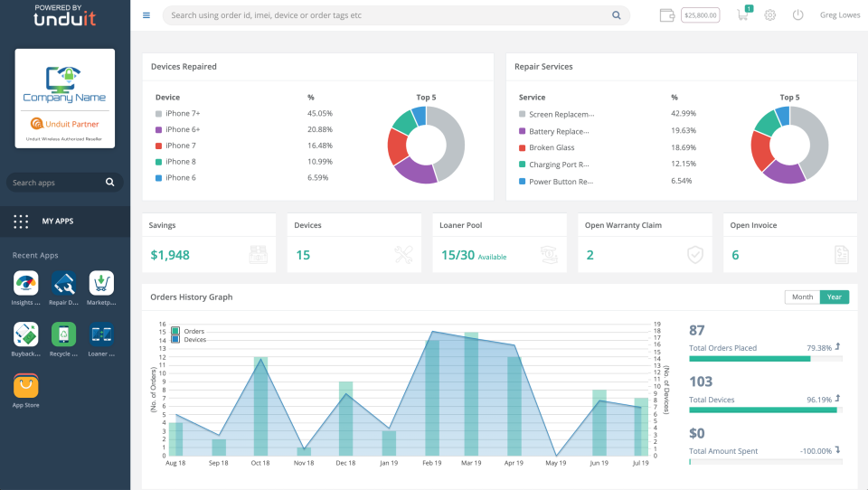Switch graph view to Year

(835, 297)
